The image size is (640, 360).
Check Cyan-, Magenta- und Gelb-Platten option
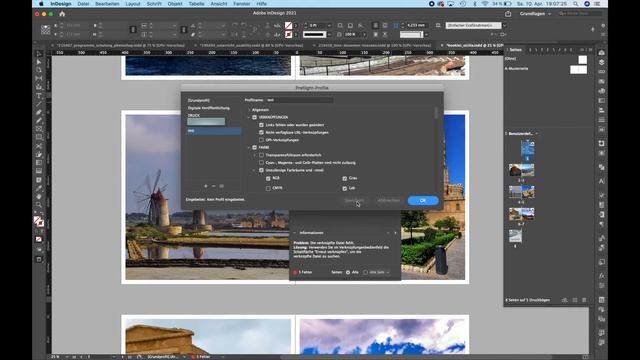[x=262, y=162]
